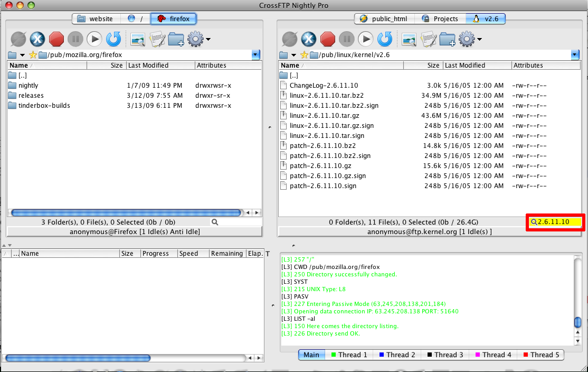
Task: Click the star bookmark icon beside /pub/linux/kernel/v2.6
Action: [304, 55]
